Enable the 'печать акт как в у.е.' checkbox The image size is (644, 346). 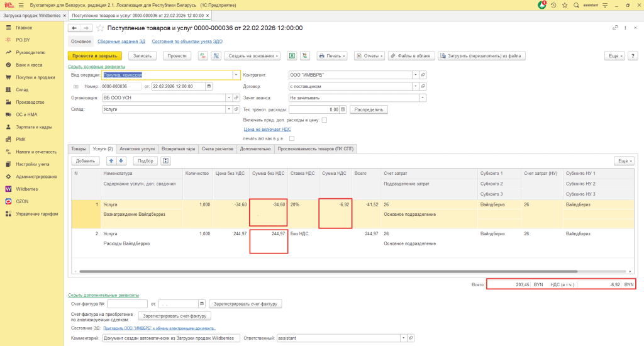click(292, 138)
